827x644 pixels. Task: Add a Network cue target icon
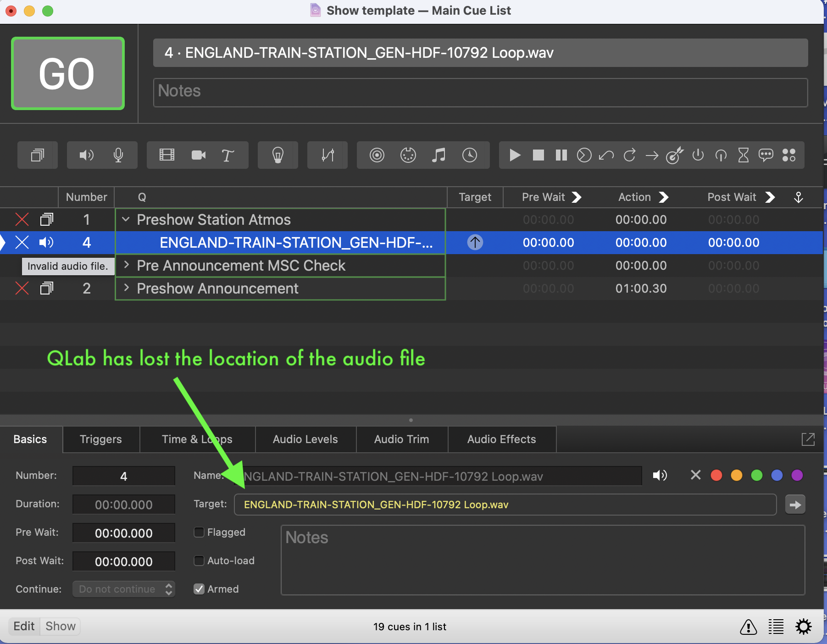click(x=377, y=155)
